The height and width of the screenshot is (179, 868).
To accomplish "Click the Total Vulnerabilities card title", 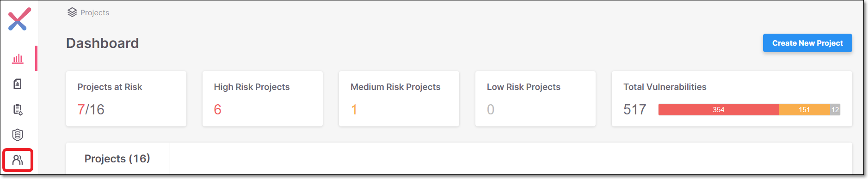I will coord(665,87).
